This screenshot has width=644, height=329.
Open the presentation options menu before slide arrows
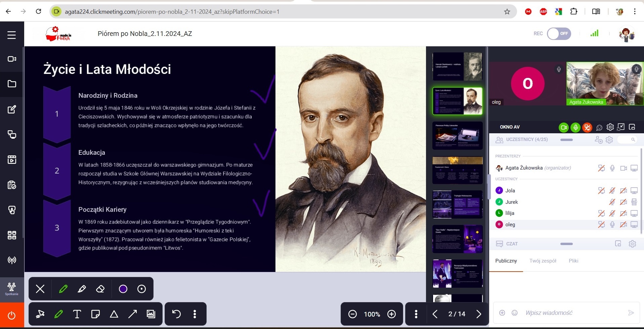(416, 314)
